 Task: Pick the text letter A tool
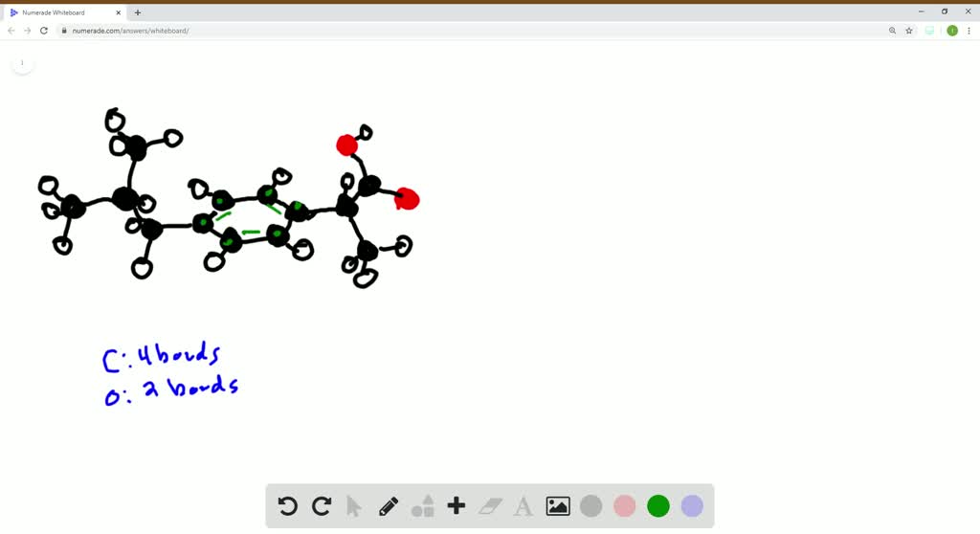pos(523,506)
